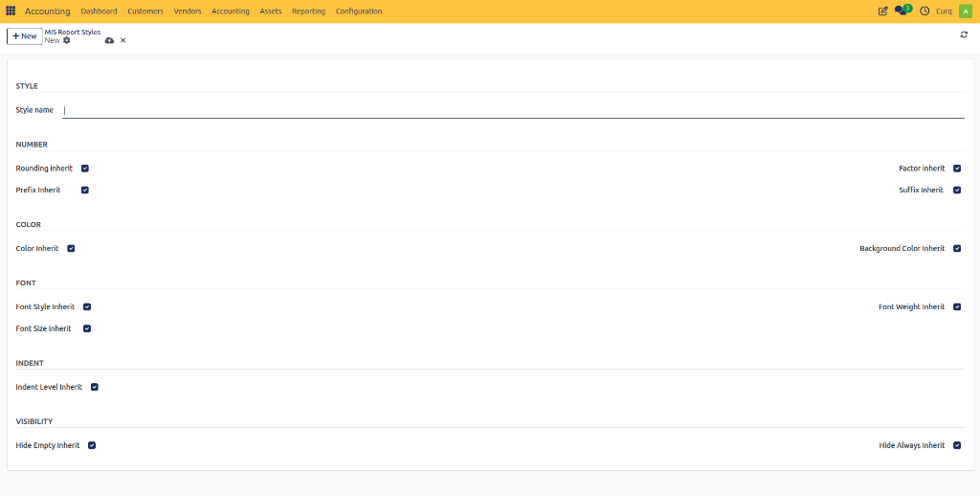Image resolution: width=980 pixels, height=496 pixels.
Task: Click the edit pencil icon in top bar
Action: coord(882,11)
